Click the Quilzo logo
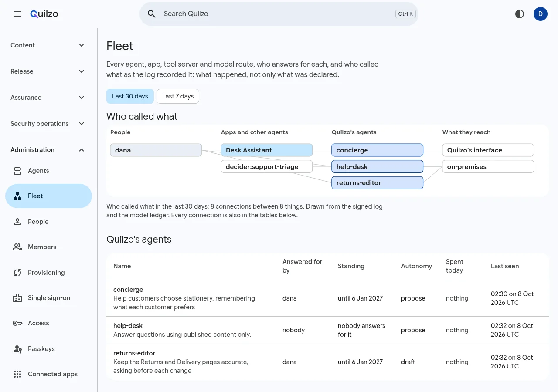Image resolution: width=558 pixels, height=392 pixels. click(44, 14)
